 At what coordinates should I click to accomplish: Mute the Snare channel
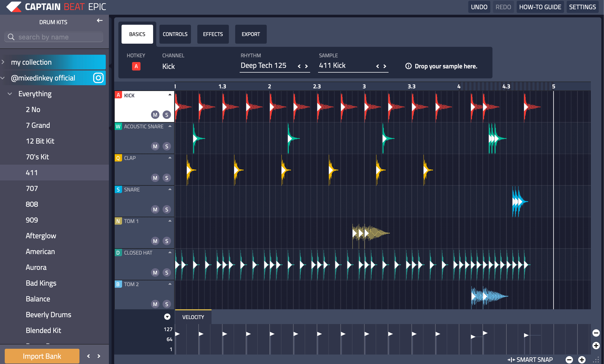(x=155, y=209)
